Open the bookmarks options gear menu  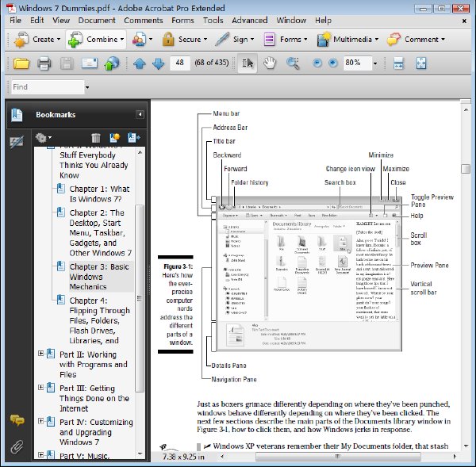pyautogui.click(x=43, y=138)
